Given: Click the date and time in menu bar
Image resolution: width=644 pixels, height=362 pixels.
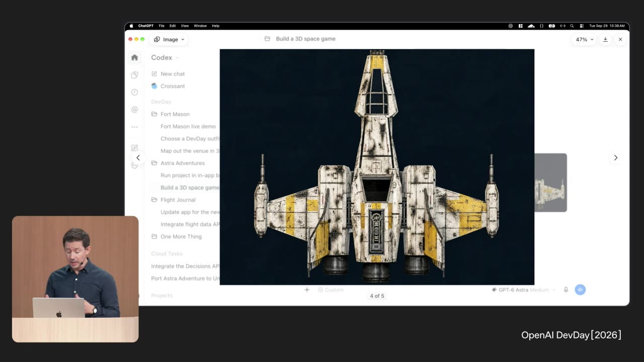Looking at the screenshot, I should point(607,26).
